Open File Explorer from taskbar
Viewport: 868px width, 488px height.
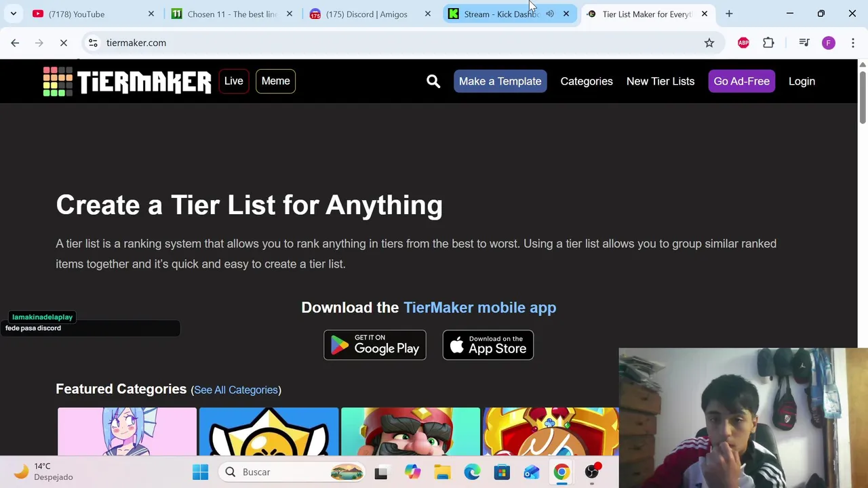point(442,472)
